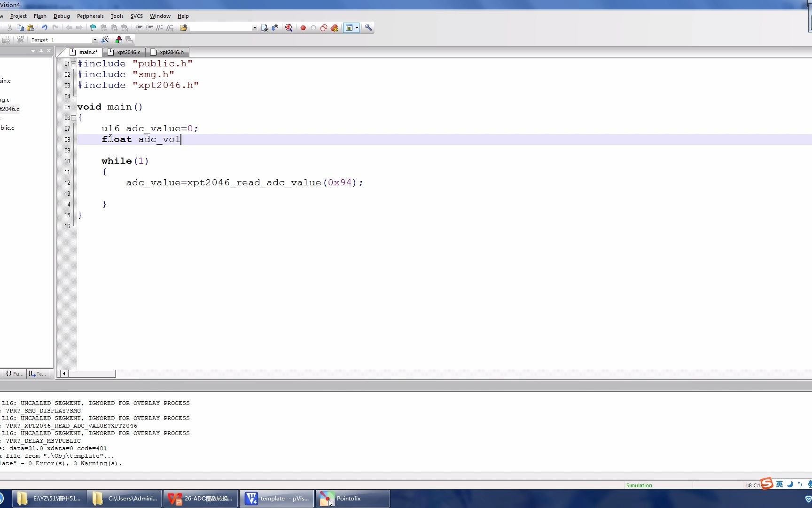Screen dimensions: 812x508
Task: Open the Tools menu
Action: click(x=117, y=16)
